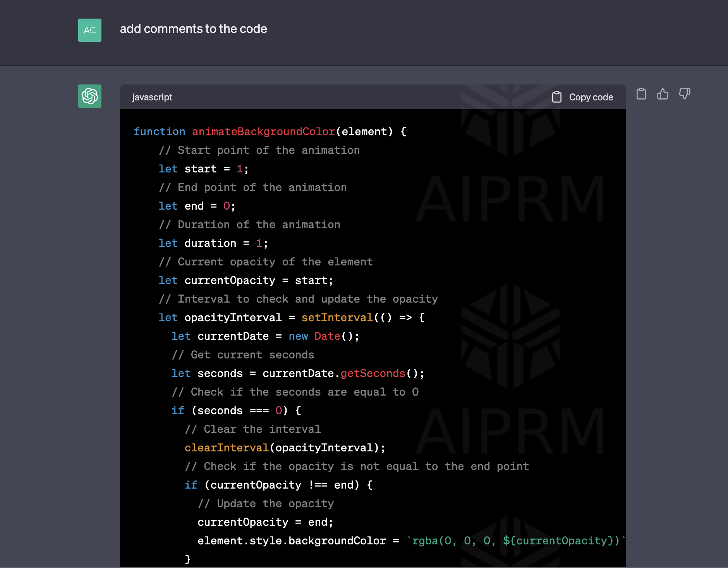
Task: Click comment 'Check if the opacity is not equal to the end point'
Action: click(x=357, y=466)
